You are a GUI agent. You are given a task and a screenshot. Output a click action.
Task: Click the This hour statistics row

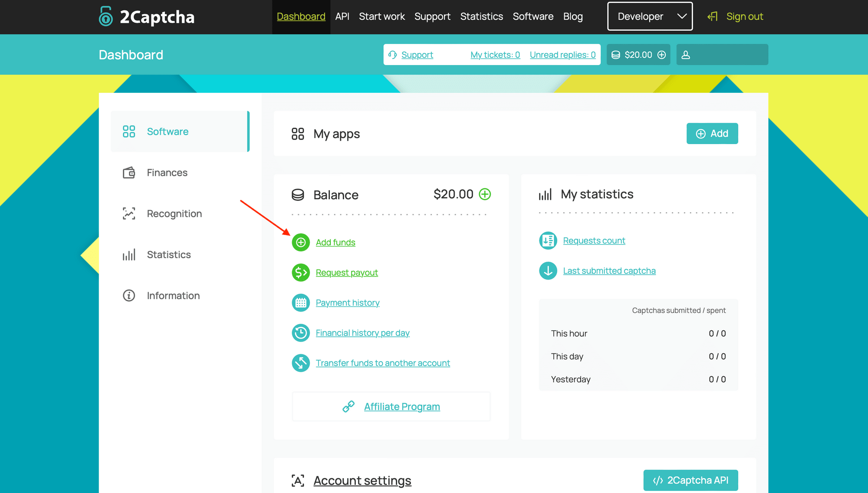(638, 333)
